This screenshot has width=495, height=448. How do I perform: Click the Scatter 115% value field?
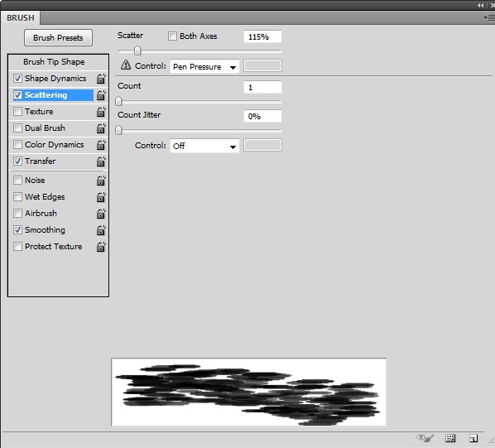262,37
